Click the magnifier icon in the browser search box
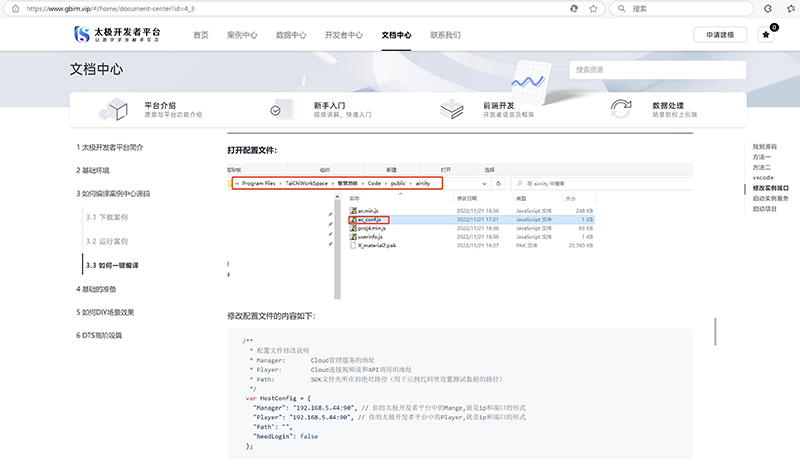 click(x=621, y=9)
